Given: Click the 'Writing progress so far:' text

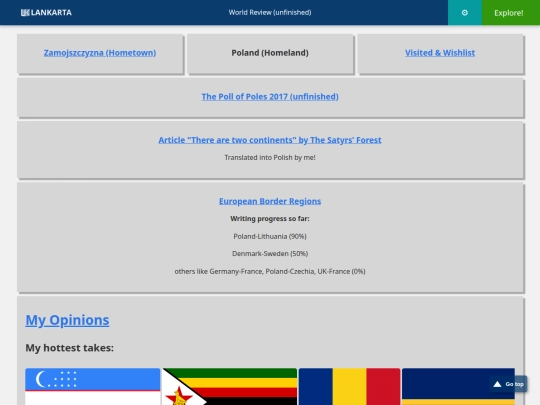Looking at the screenshot, I should click(270, 219).
